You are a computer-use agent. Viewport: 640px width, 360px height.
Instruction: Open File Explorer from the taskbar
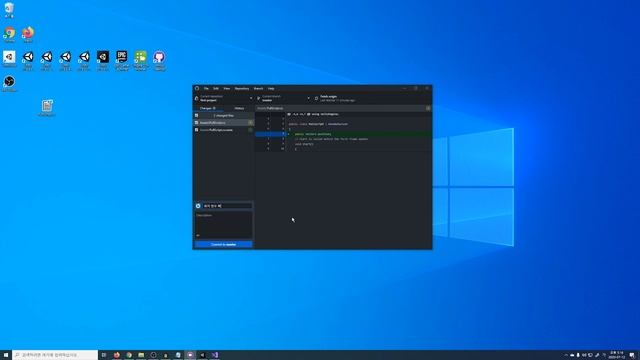(x=141, y=355)
